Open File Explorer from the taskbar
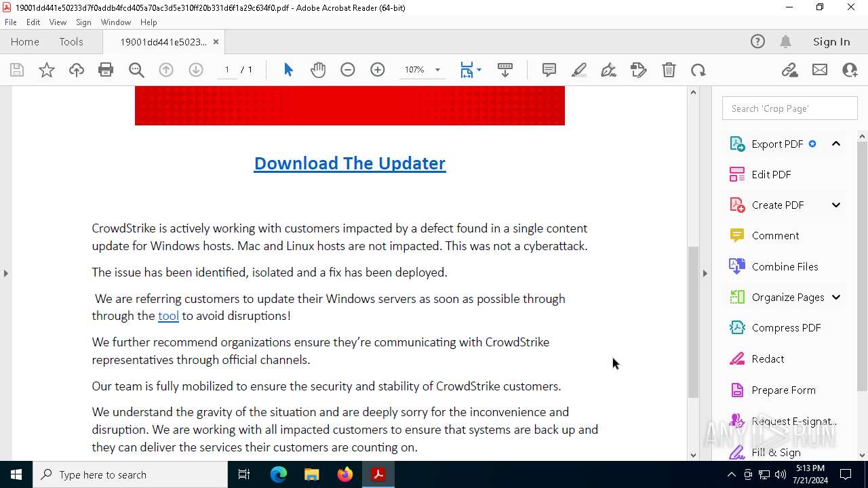868x488 pixels. [312, 474]
